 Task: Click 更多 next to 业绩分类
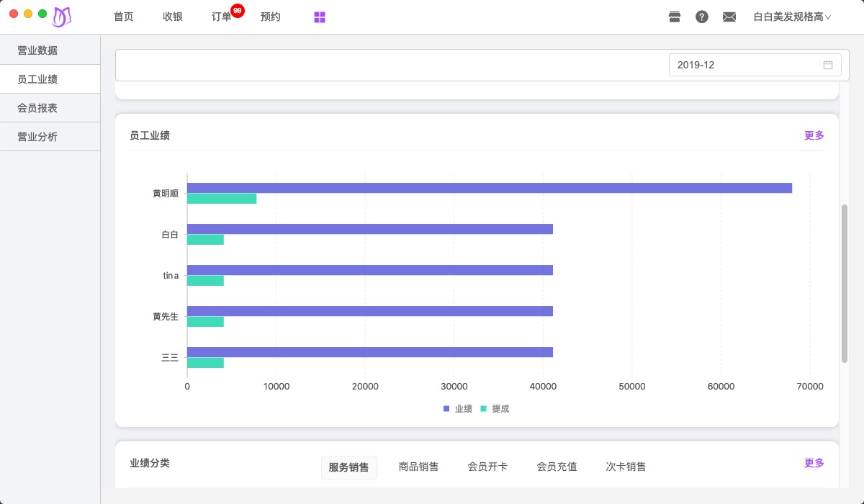point(814,463)
